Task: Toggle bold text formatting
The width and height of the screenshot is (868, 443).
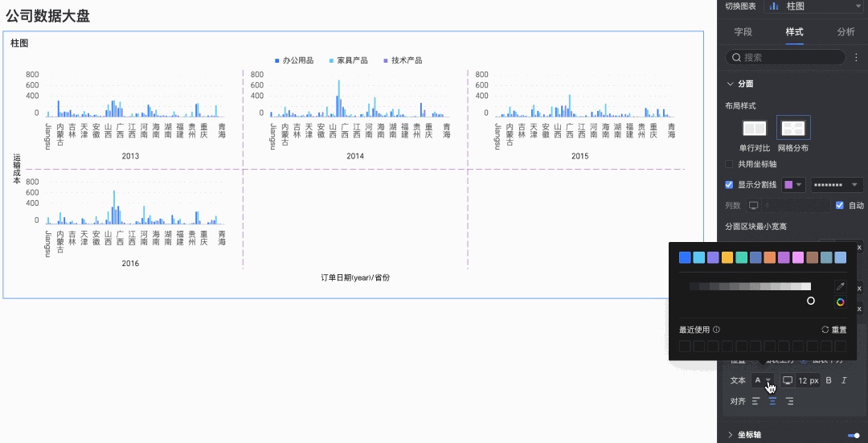Action: (x=829, y=380)
